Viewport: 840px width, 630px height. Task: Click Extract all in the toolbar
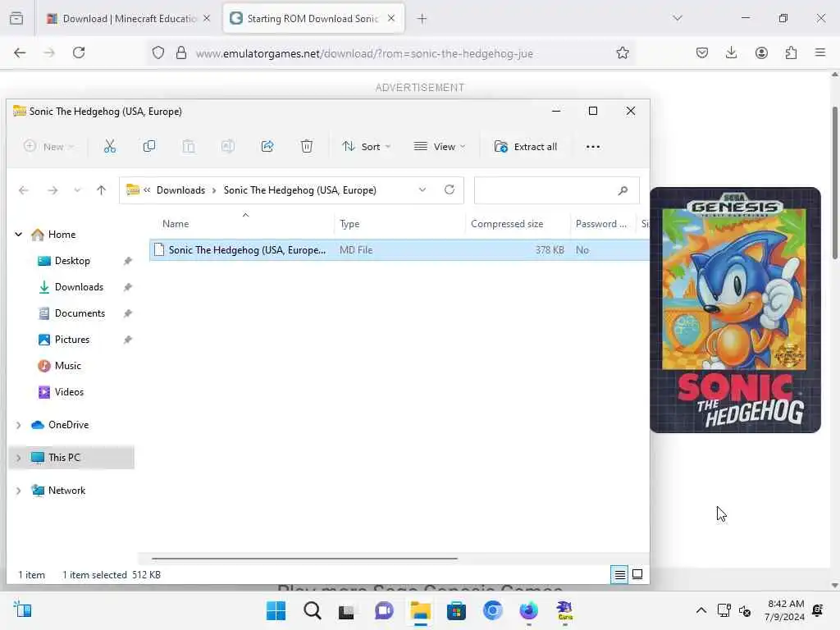coord(526,147)
